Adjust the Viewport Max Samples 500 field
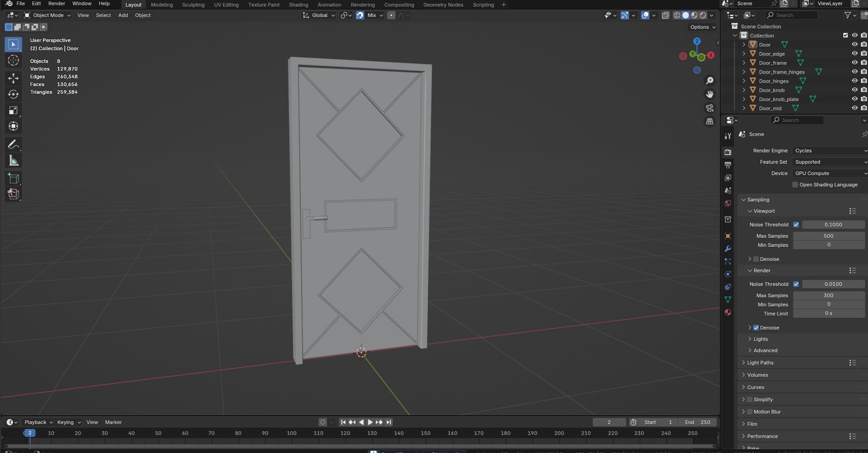The width and height of the screenshot is (868, 453). click(829, 236)
